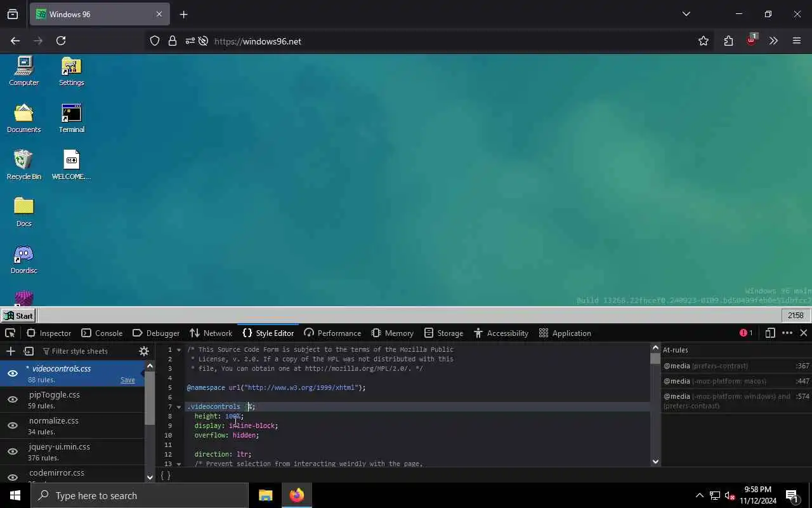Show the devtools error count badge
The height and width of the screenshot is (508, 812).
coord(746,333)
